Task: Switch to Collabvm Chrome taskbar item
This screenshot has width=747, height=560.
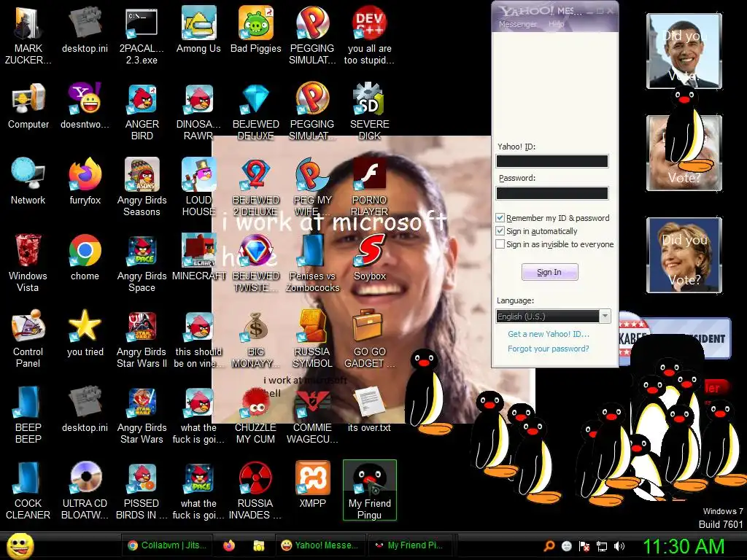Action: click(x=166, y=545)
